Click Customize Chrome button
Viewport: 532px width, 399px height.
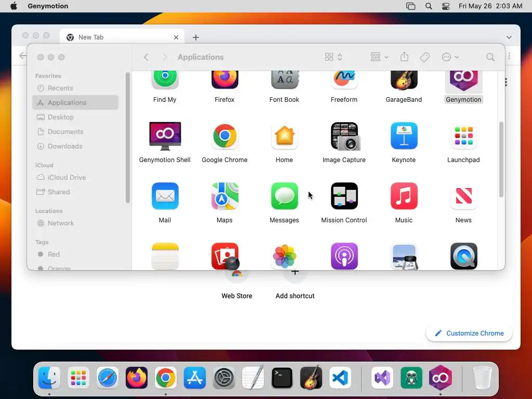[469, 333]
